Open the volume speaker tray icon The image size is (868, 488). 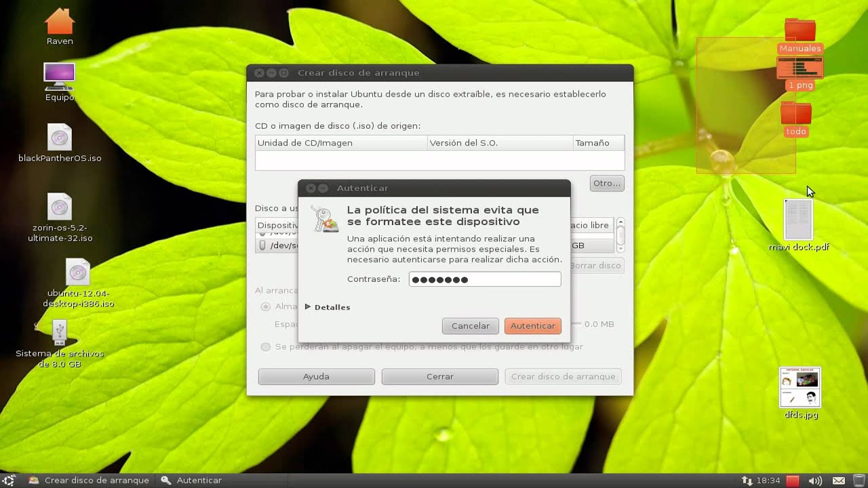click(815, 481)
